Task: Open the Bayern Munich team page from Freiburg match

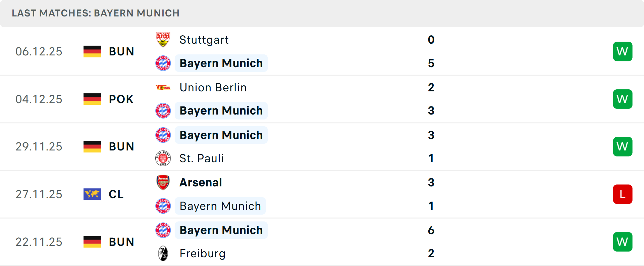Action: click(x=221, y=230)
